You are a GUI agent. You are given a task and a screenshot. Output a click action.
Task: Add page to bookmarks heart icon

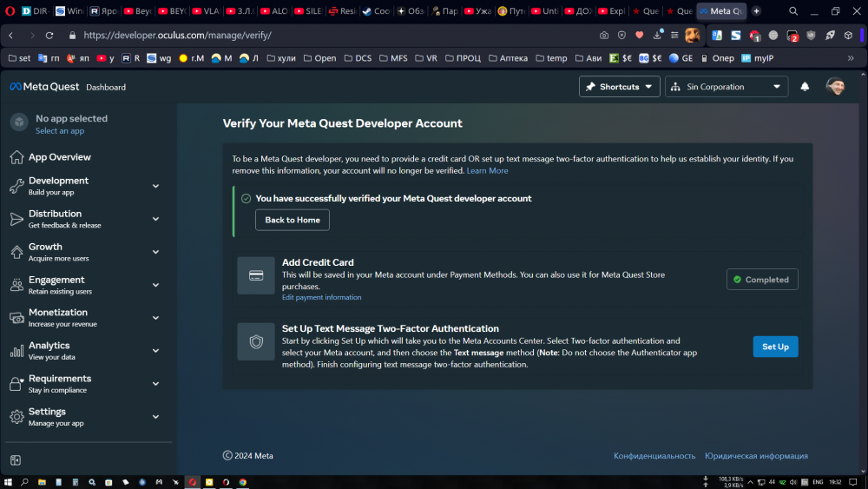point(640,36)
